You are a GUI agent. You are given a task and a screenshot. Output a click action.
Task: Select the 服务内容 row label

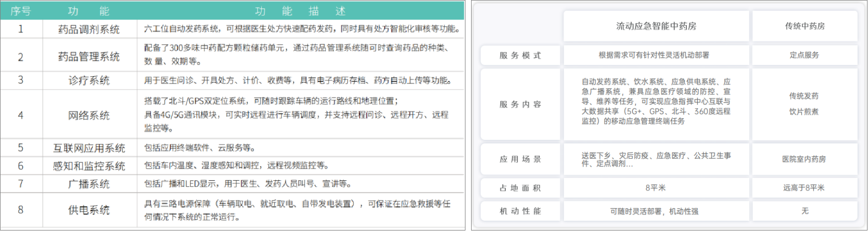coord(520,104)
